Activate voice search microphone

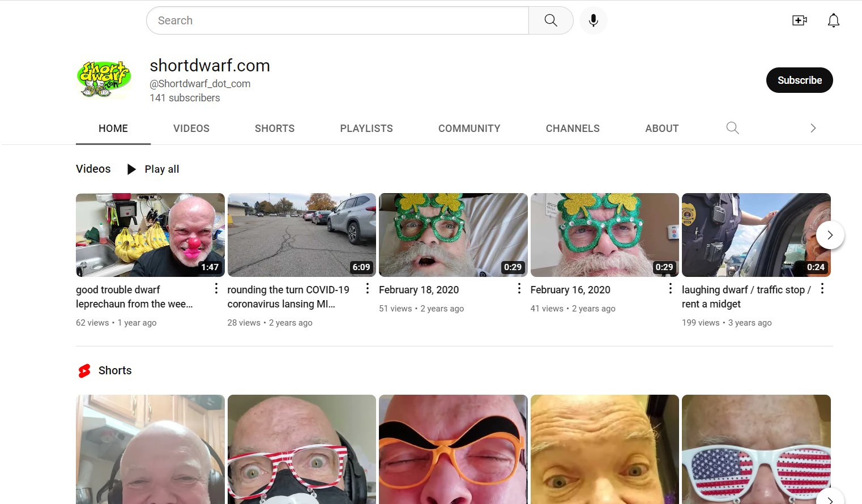click(593, 20)
